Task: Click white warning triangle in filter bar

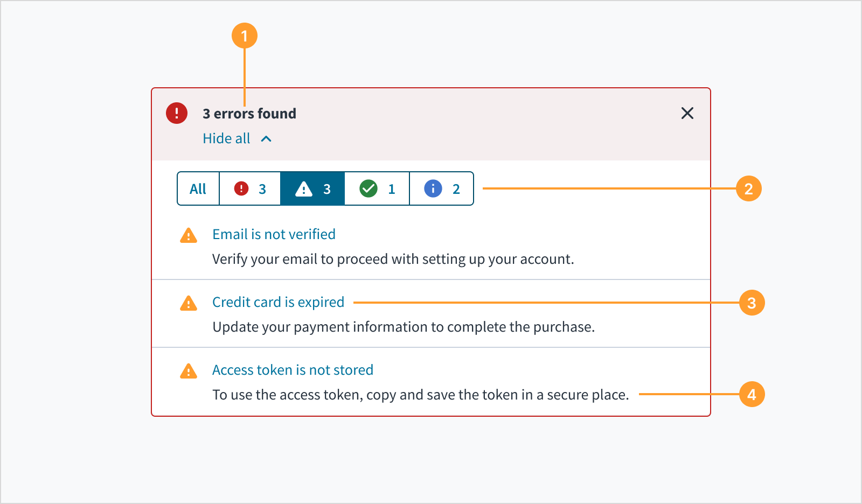Action: (x=304, y=189)
